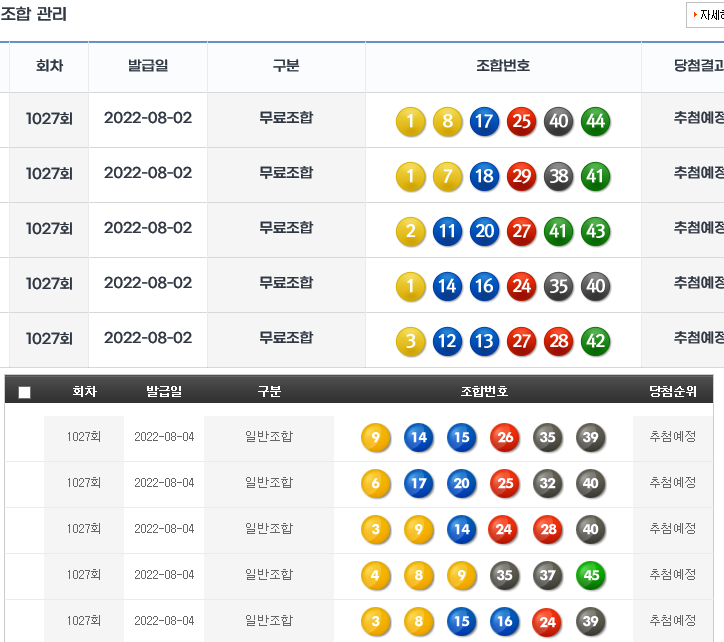Select the red number 26 ball
724x642 pixels.
tap(505, 438)
